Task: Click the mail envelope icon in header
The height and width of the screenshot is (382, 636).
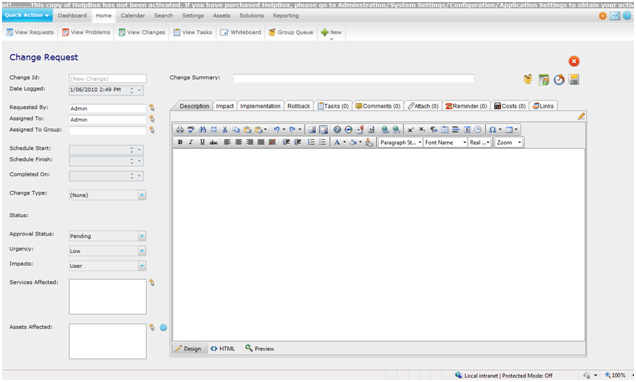Action: point(615,16)
